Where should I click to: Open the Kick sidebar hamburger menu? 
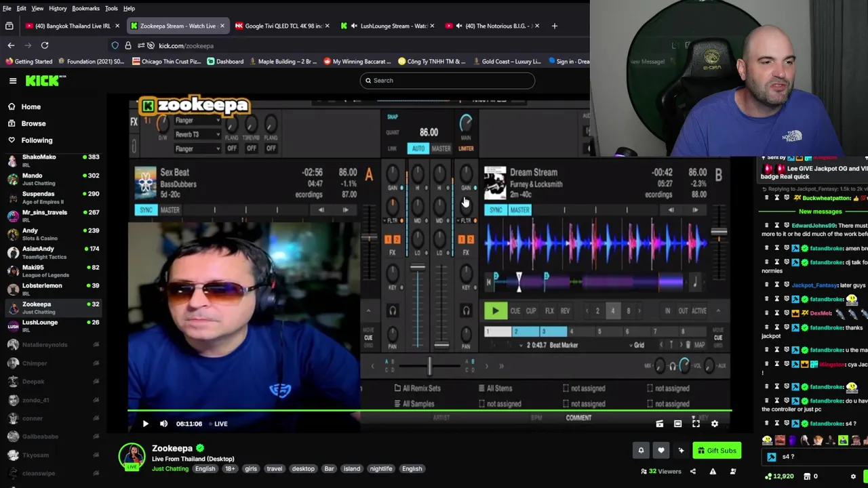(x=13, y=81)
